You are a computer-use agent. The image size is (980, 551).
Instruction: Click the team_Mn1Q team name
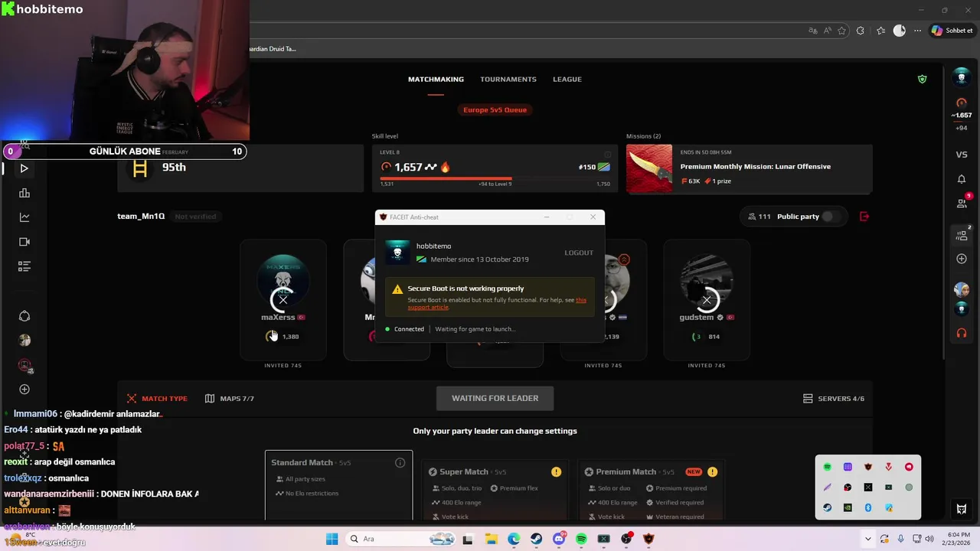pos(141,217)
